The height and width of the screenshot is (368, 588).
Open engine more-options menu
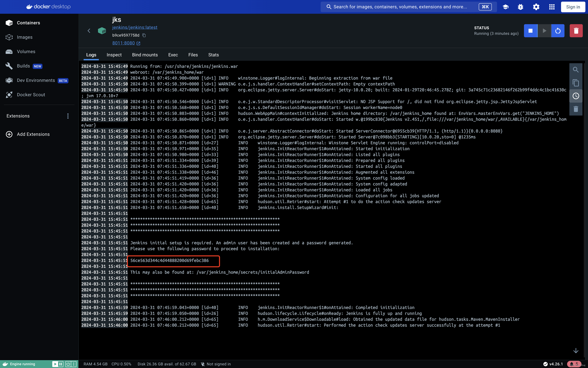74,364
